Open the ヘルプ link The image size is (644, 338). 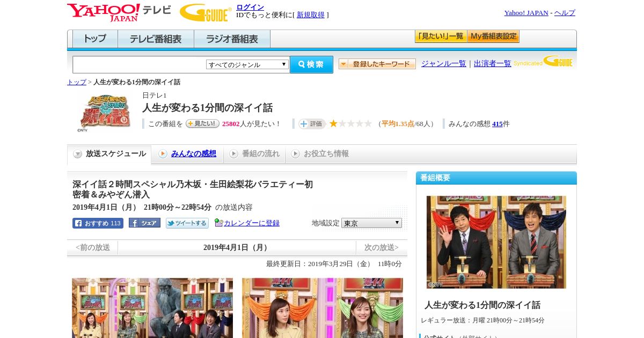pos(565,13)
